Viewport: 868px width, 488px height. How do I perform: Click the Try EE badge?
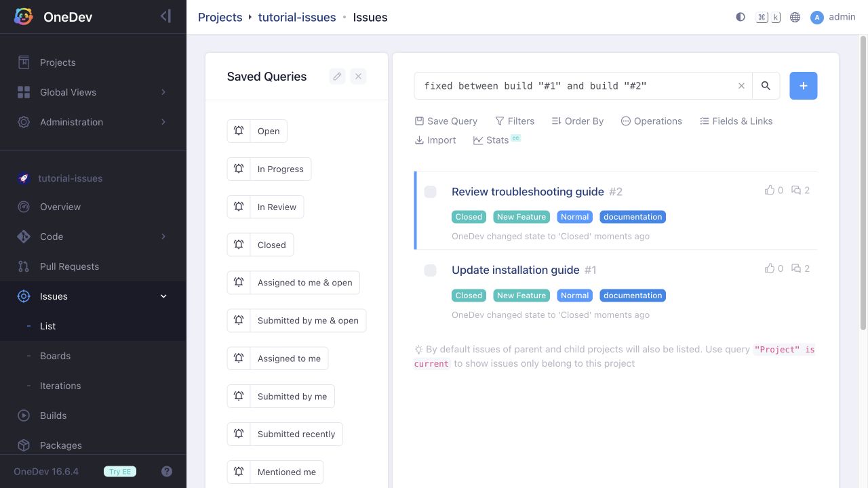[x=120, y=472]
